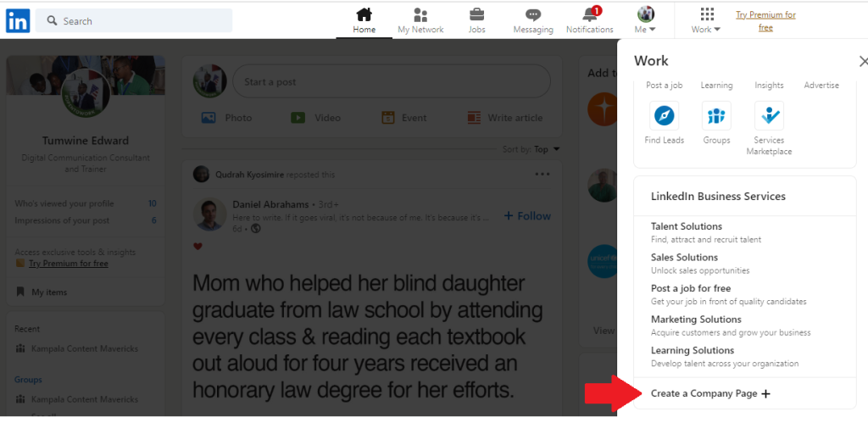Open Sales Solutions
868x434 pixels.
coord(684,258)
